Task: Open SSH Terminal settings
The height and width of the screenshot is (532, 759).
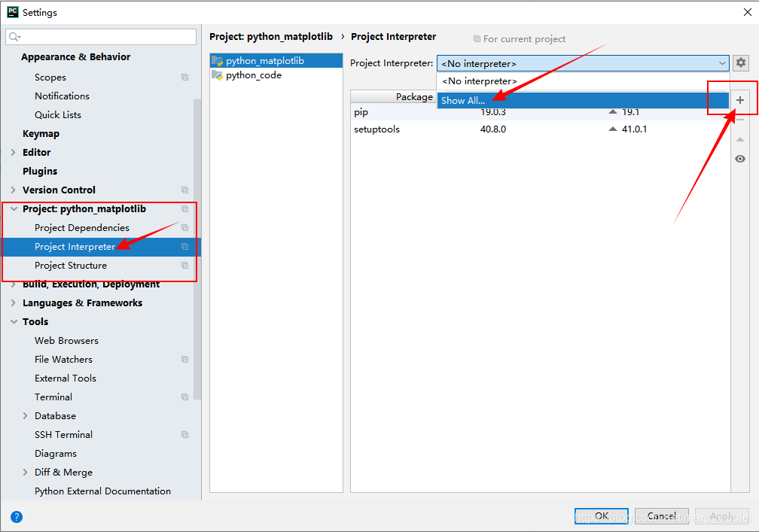Action: [63, 435]
